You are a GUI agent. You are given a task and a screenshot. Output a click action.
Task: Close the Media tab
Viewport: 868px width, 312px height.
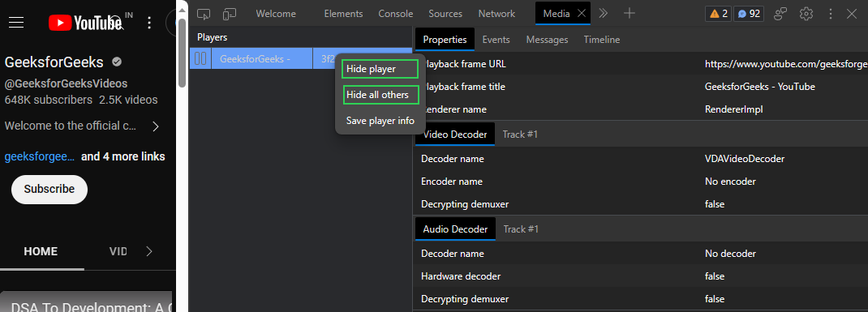click(582, 14)
